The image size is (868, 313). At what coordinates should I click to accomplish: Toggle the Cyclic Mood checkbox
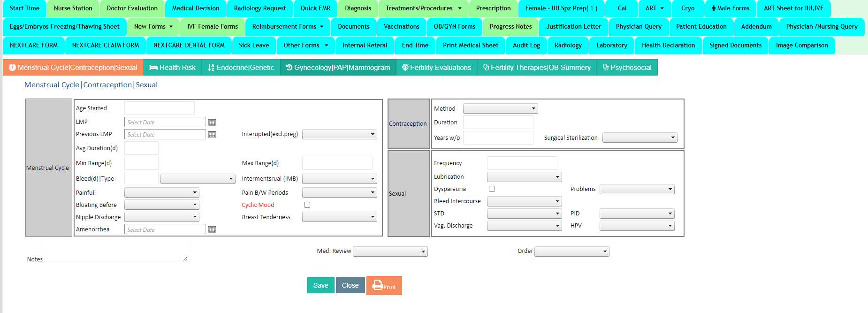coord(307,205)
